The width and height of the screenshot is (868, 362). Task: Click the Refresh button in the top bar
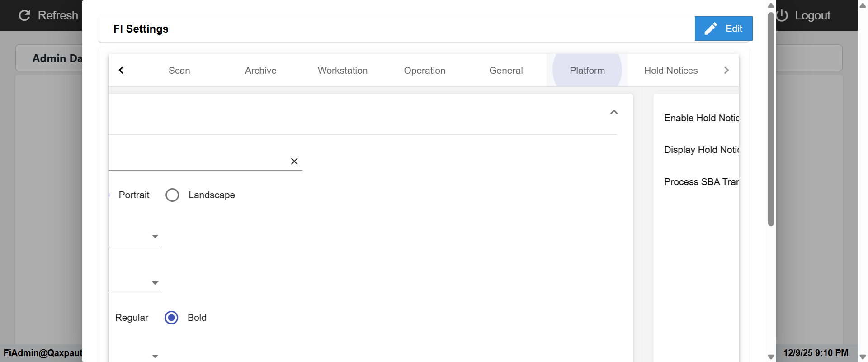tap(48, 15)
